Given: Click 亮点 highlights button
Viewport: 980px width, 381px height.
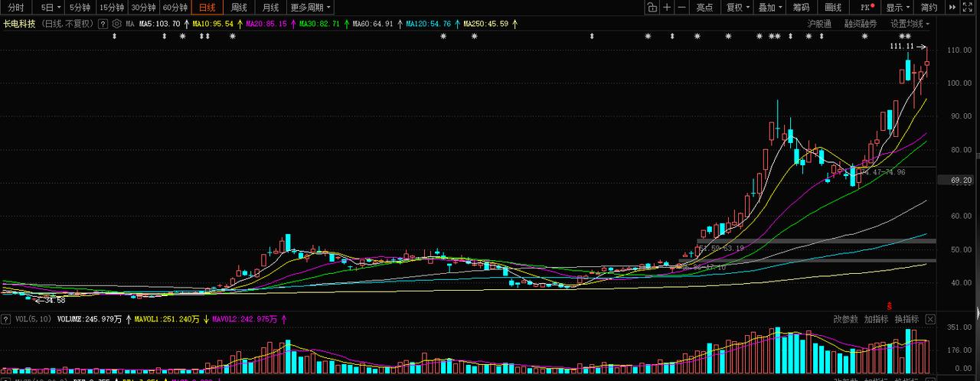Looking at the screenshot, I should click(x=705, y=8).
